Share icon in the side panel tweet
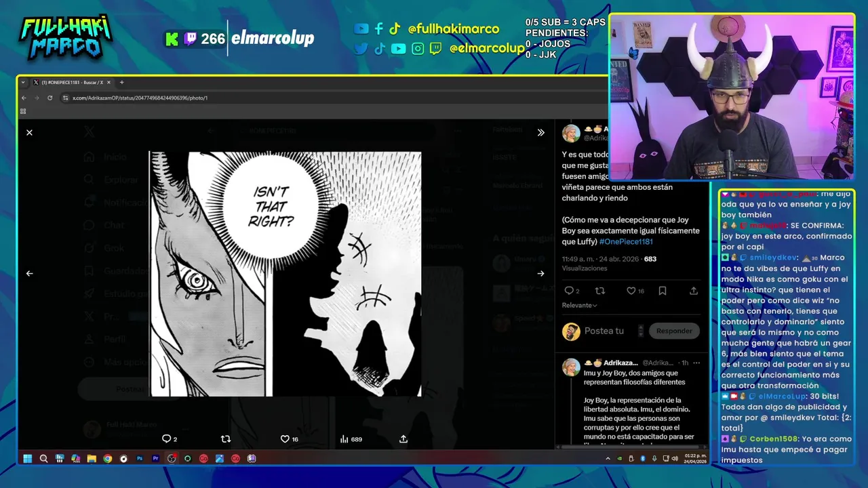The width and height of the screenshot is (868, 488). pyautogui.click(x=694, y=291)
